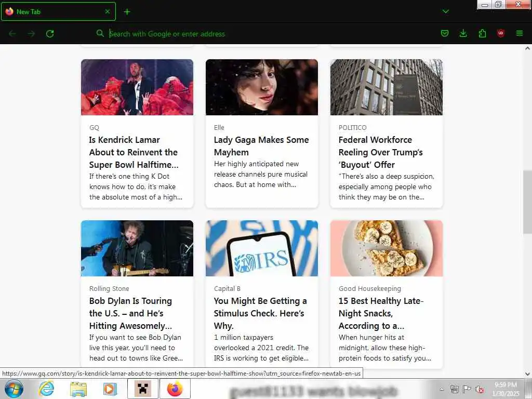532x399 pixels.
Task: Reload the current page
Action: [50, 34]
